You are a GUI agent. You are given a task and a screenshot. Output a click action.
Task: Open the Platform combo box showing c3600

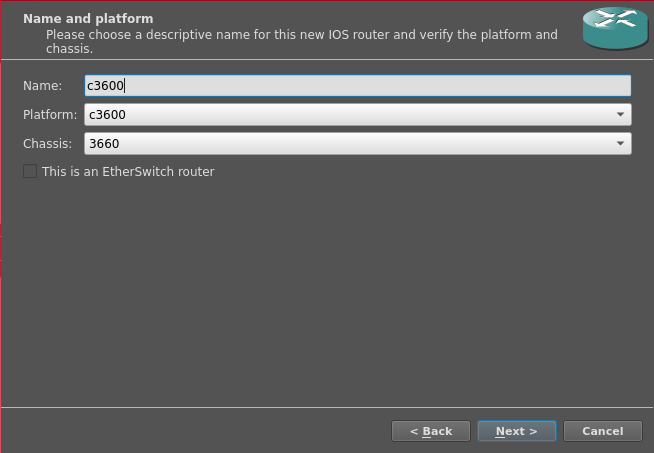click(x=357, y=115)
